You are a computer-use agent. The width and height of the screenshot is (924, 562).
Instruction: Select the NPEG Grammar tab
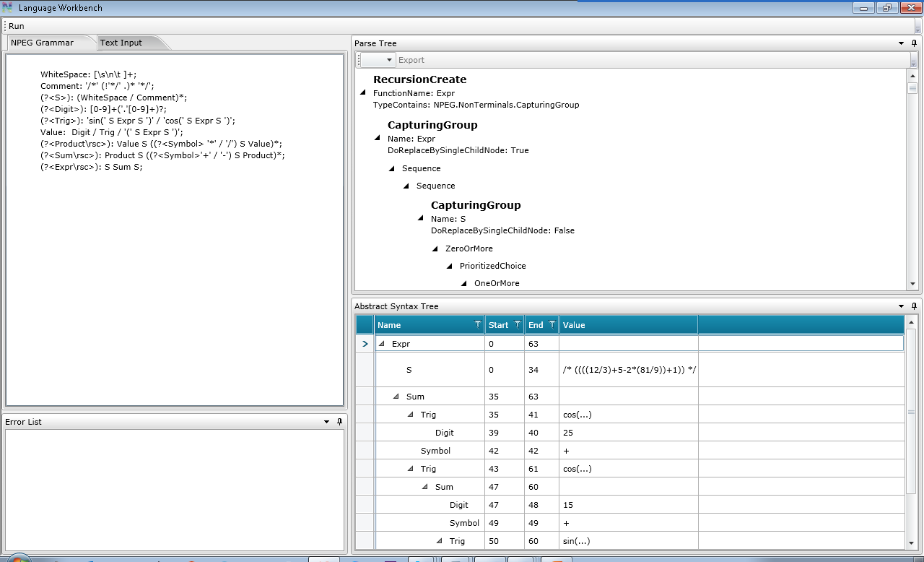point(42,43)
